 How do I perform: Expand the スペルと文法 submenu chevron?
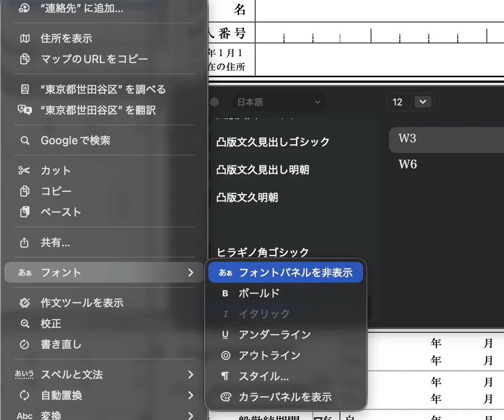pyautogui.click(x=191, y=374)
